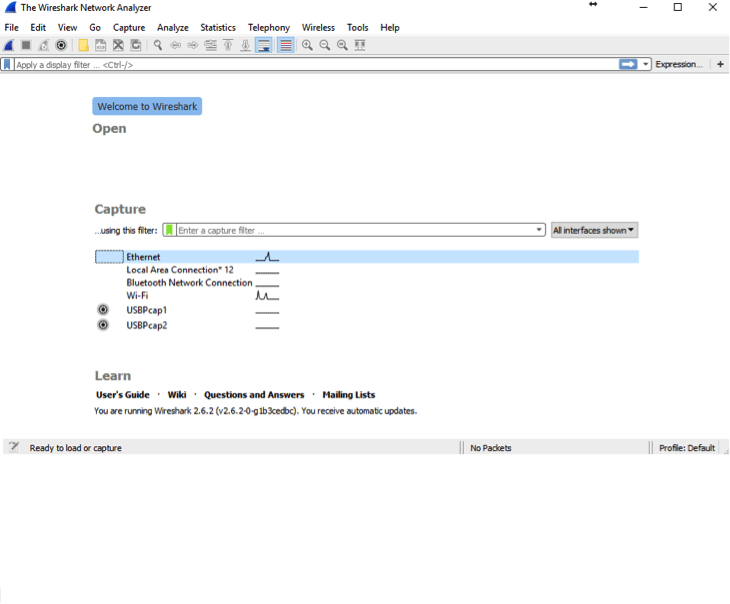
Task: Toggle auto-scroll during live capture
Action: (264, 45)
